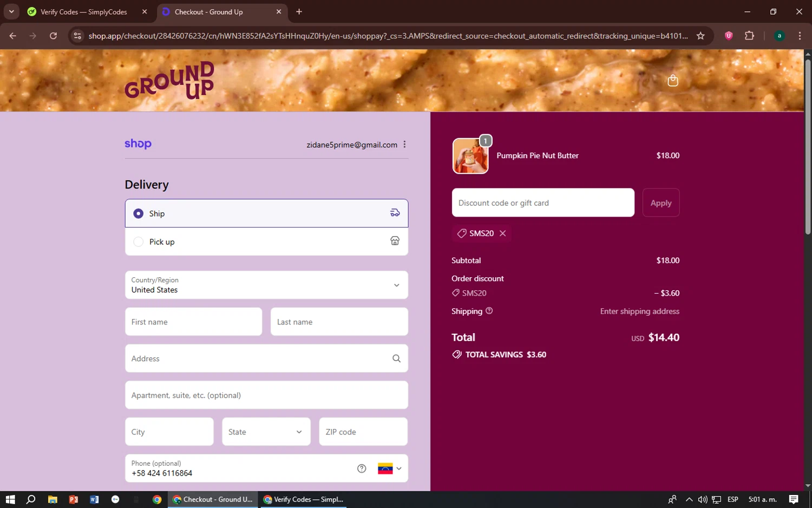Screen dimensions: 812x508
Task: Open Windows taskbar search
Action: pos(31,499)
